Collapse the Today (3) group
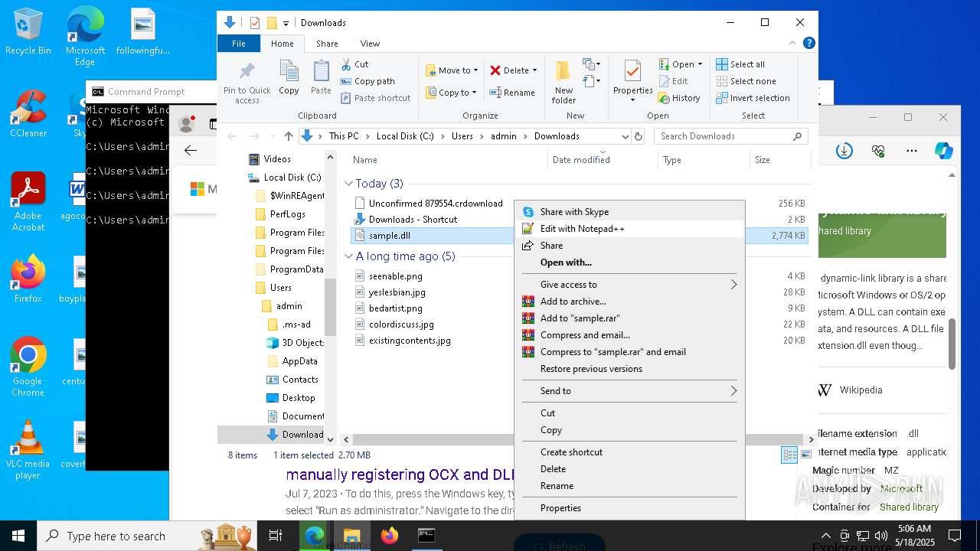Screen dimensions: 980x551 pos(348,184)
